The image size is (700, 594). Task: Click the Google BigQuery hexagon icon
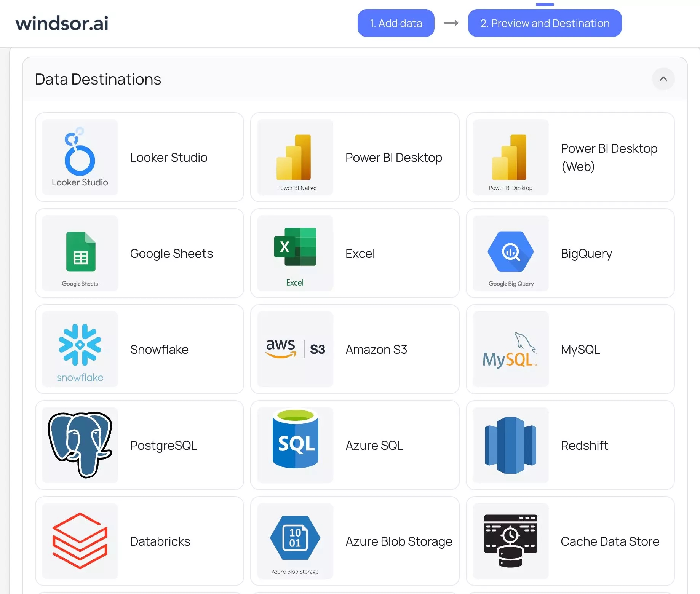coord(510,252)
